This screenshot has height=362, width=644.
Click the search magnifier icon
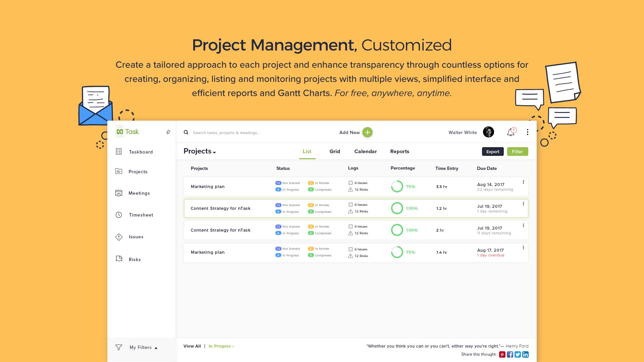(186, 132)
